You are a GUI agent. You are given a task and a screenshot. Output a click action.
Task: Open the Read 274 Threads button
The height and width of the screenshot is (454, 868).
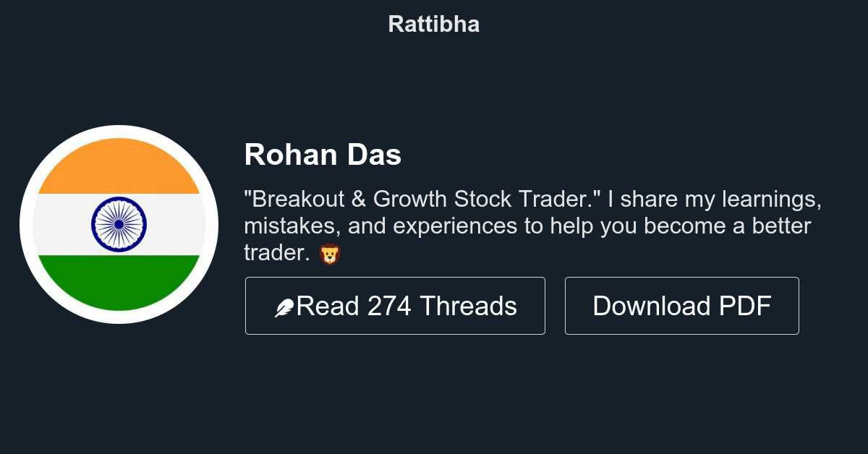tap(395, 306)
